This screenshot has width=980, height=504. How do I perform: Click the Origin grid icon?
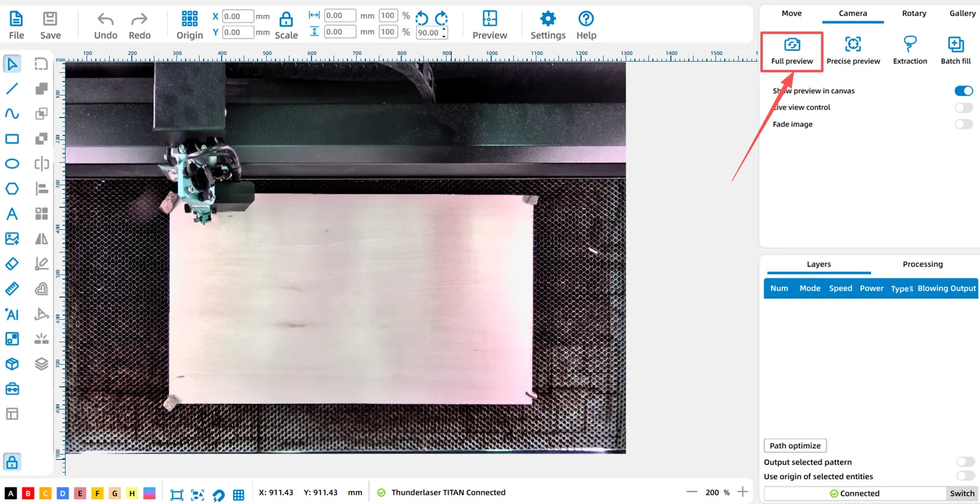click(189, 19)
